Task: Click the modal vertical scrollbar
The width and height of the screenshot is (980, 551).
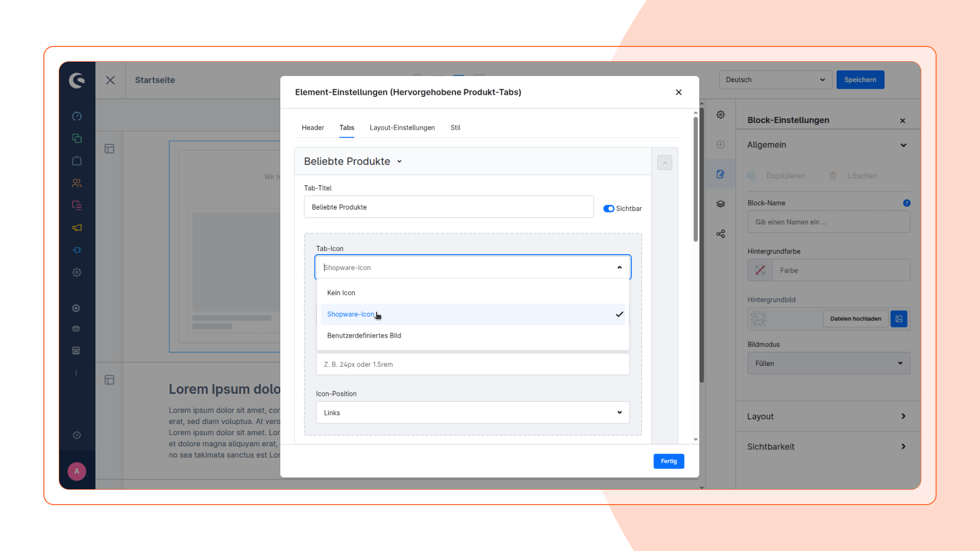Action: 695,179
